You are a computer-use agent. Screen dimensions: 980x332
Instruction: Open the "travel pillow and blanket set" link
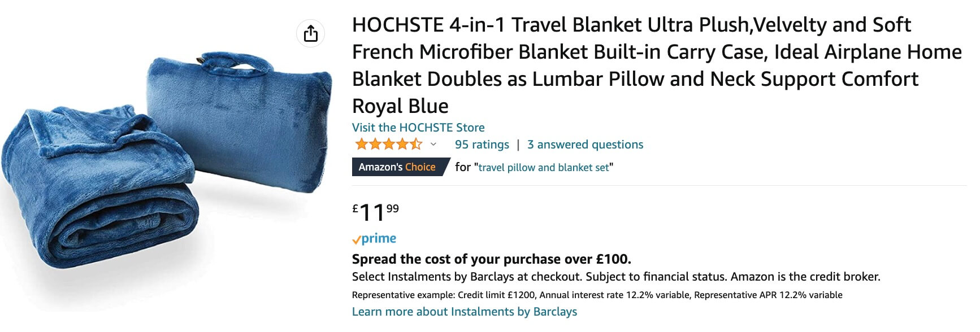coord(544,168)
